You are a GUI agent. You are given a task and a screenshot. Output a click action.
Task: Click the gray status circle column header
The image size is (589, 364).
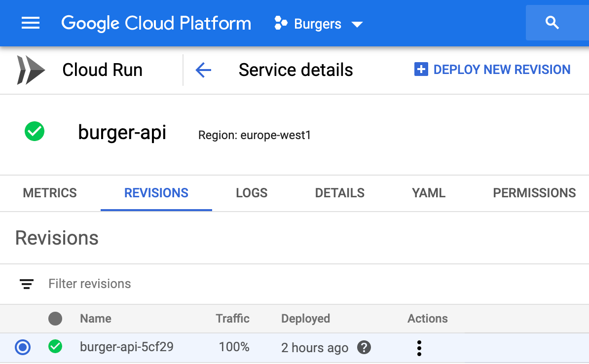pyautogui.click(x=55, y=319)
